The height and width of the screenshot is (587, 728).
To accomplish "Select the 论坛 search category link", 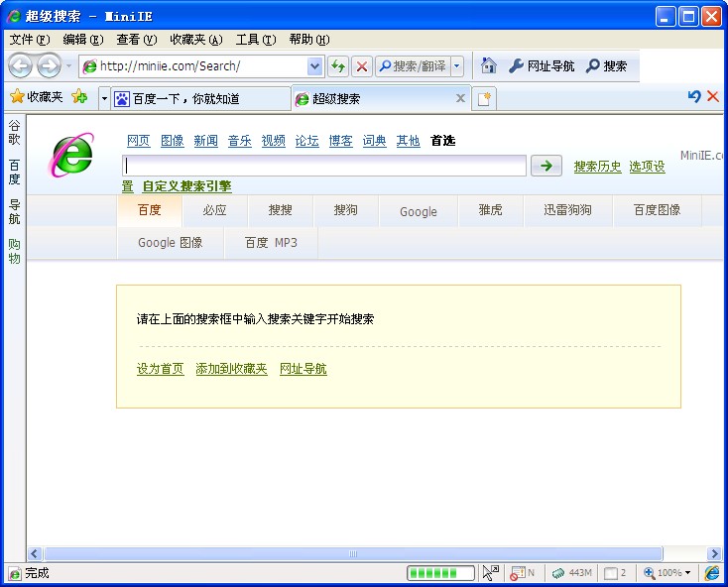I will pyautogui.click(x=306, y=141).
